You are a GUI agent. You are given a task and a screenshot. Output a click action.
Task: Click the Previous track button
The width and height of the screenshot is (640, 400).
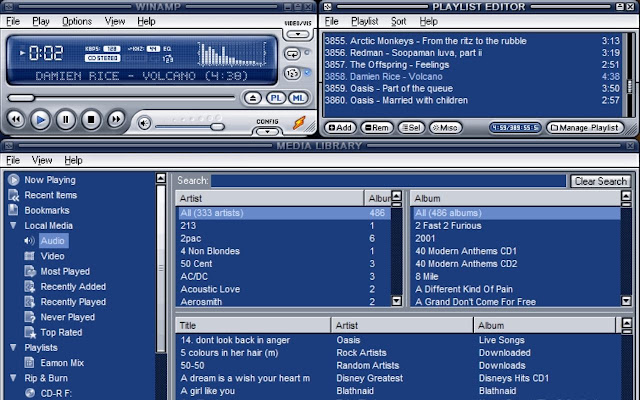16,119
